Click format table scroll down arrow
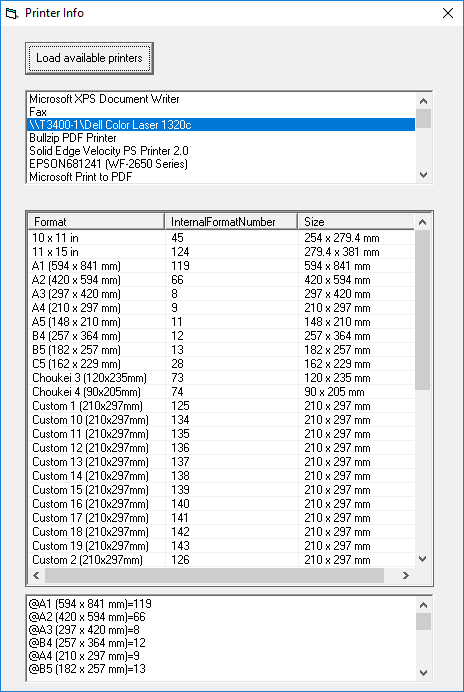Image resolution: width=464 pixels, height=692 pixels. coord(423,559)
